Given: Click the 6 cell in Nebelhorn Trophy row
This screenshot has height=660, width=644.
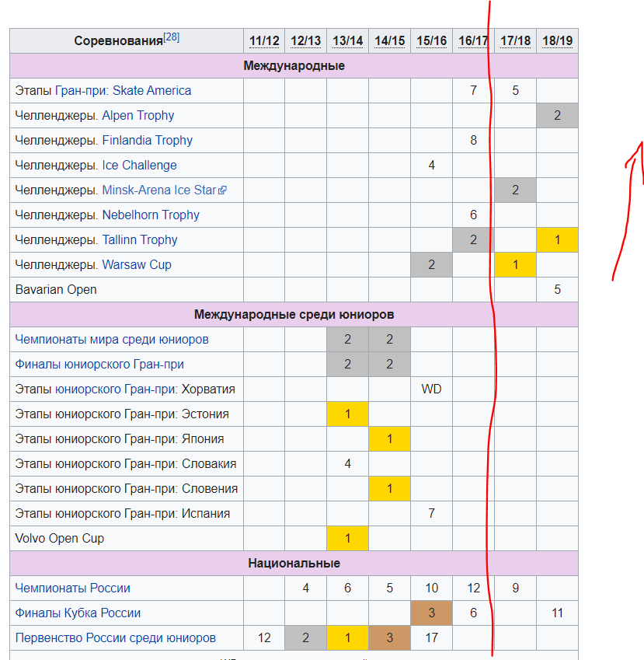Looking at the screenshot, I should click(x=473, y=215).
